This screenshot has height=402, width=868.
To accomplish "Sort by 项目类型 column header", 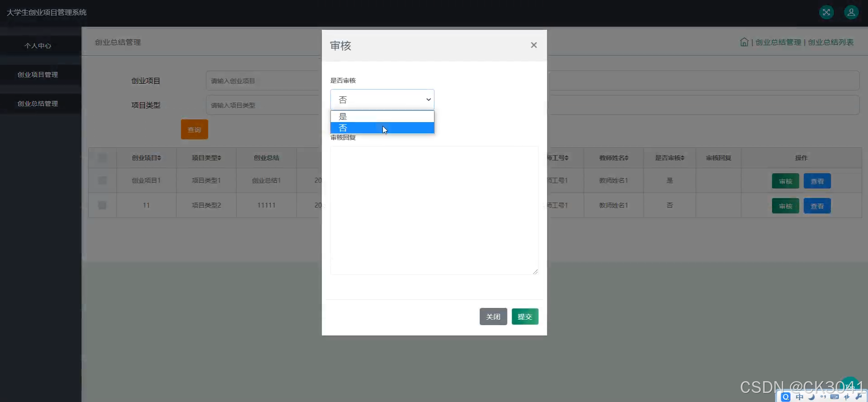I will (207, 158).
